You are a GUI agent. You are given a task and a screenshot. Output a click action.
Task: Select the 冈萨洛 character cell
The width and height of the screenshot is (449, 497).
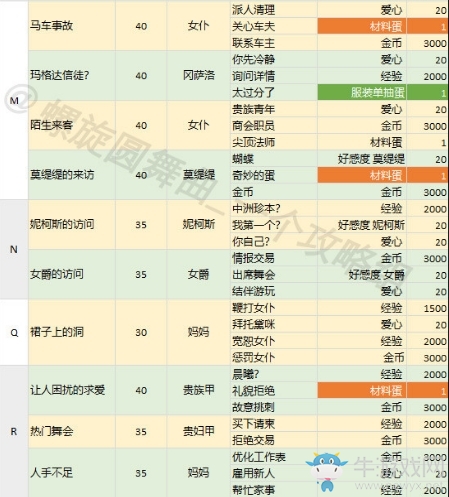click(199, 76)
